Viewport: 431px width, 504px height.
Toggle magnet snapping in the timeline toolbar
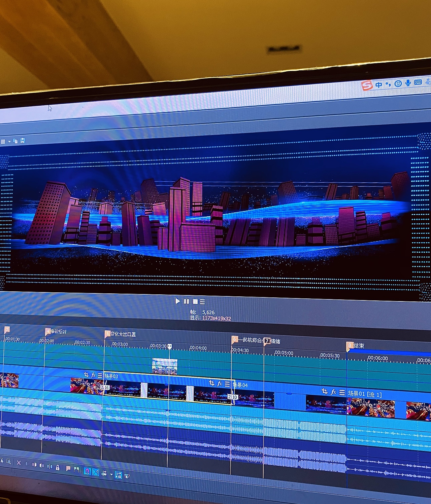[87, 471]
